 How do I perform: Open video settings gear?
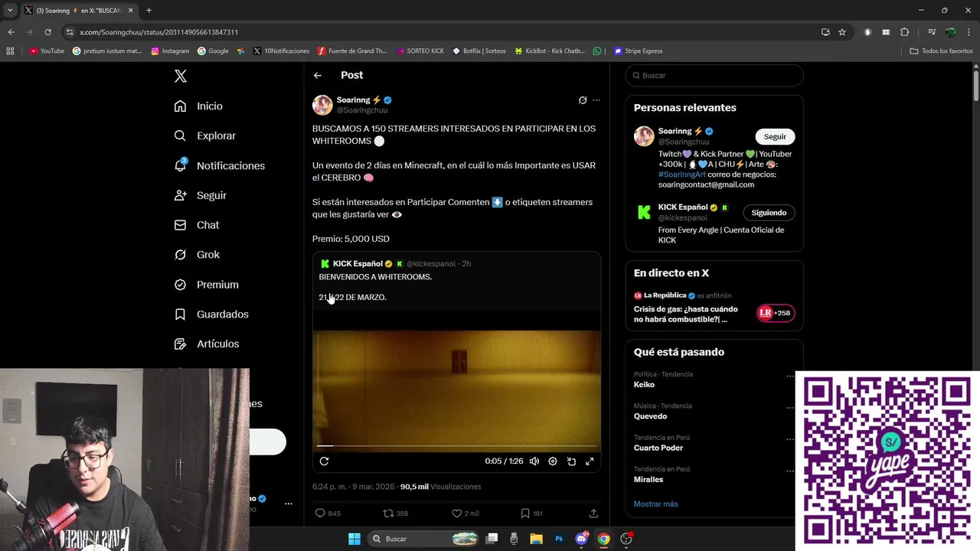[x=553, y=461]
